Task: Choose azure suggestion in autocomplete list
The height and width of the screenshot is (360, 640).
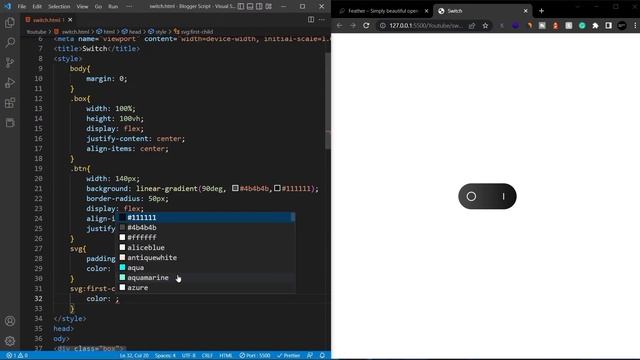Action: pos(206,287)
